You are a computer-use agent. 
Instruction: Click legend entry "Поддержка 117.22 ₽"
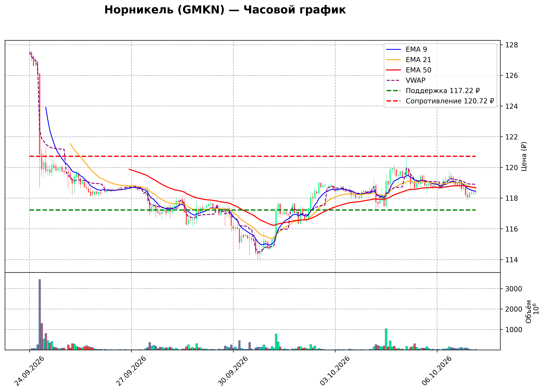(x=433, y=91)
